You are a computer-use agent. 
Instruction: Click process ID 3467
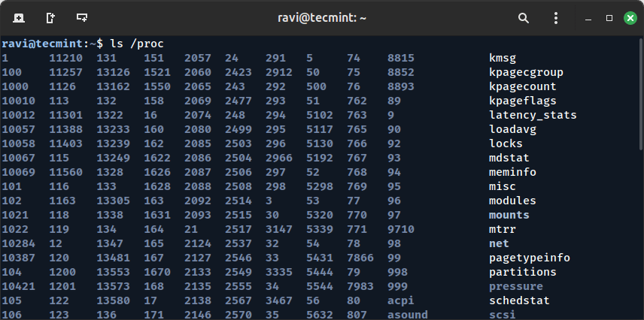point(279,300)
